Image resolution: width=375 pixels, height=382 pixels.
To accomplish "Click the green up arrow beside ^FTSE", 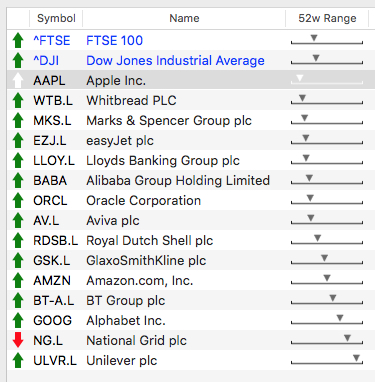I will (x=18, y=41).
